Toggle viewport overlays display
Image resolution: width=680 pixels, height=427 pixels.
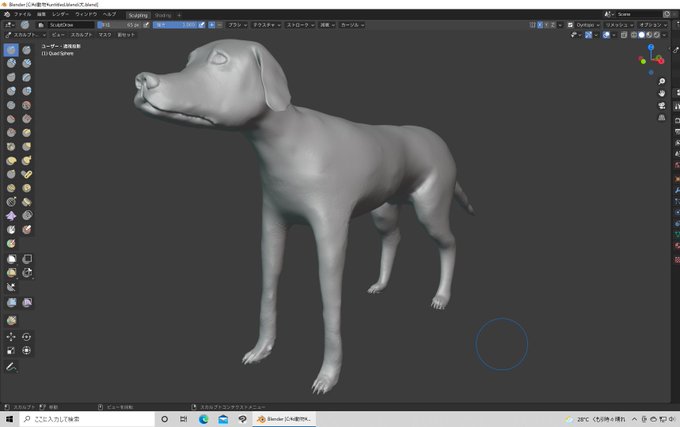pyautogui.click(x=606, y=35)
